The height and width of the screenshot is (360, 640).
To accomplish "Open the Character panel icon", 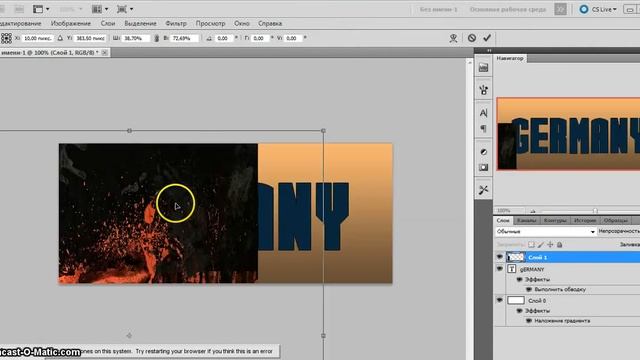I will click(x=483, y=113).
